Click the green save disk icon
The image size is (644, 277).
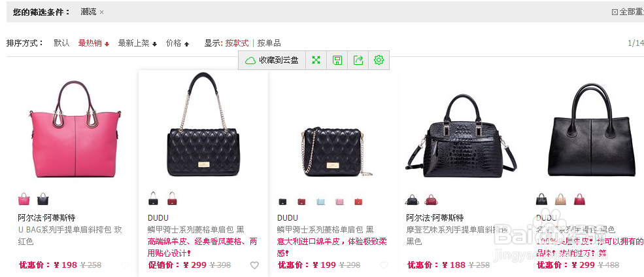(x=337, y=60)
